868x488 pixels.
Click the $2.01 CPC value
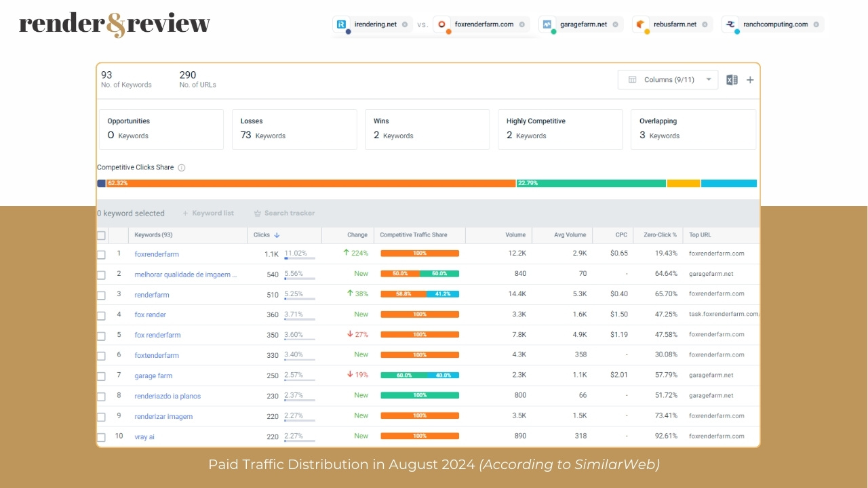pyautogui.click(x=618, y=375)
